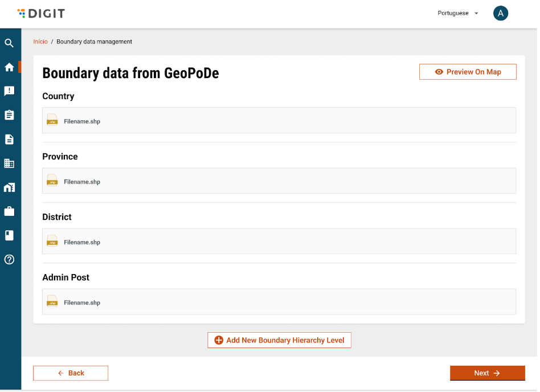This screenshot has height=392, width=540.
Task: Select the building sidebar icon
Action: 9,164
